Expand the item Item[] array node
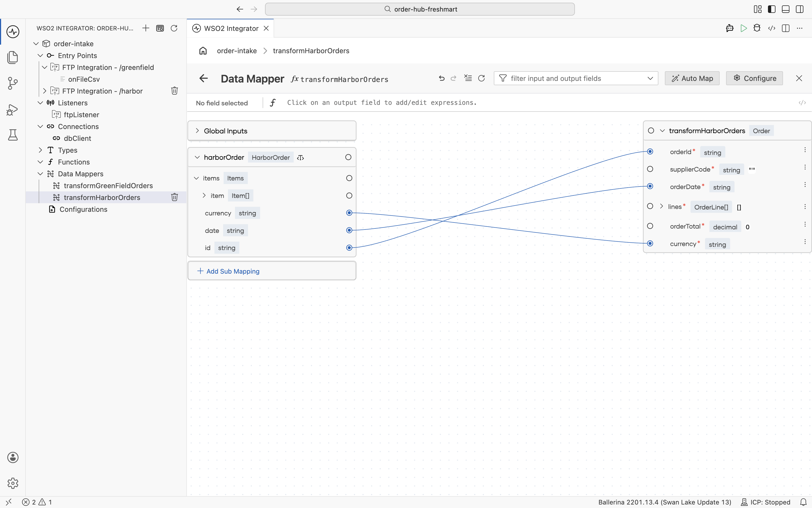The height and width of the screenshot is (508, 812). [x=204, y=195]
